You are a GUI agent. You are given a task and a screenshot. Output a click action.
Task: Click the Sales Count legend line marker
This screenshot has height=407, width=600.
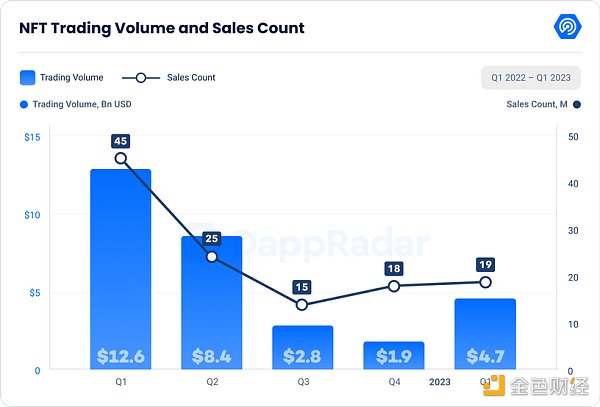[142, 77]
